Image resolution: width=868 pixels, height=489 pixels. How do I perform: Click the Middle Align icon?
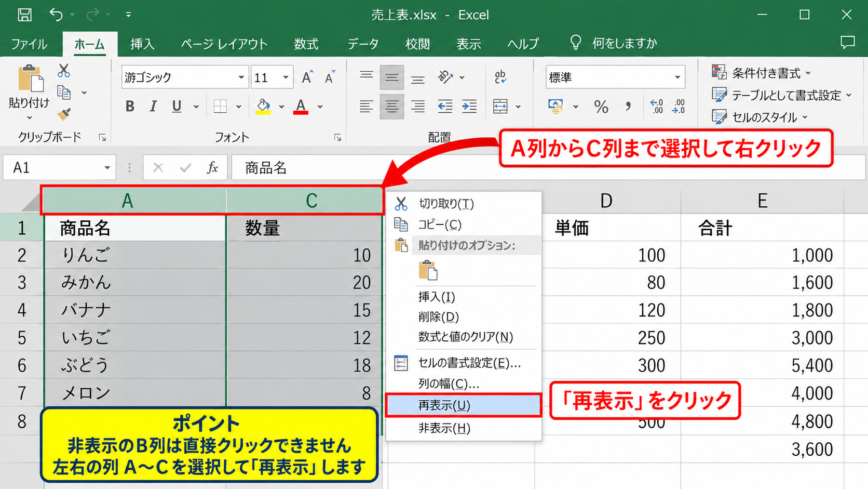click(x=392, y=77)
